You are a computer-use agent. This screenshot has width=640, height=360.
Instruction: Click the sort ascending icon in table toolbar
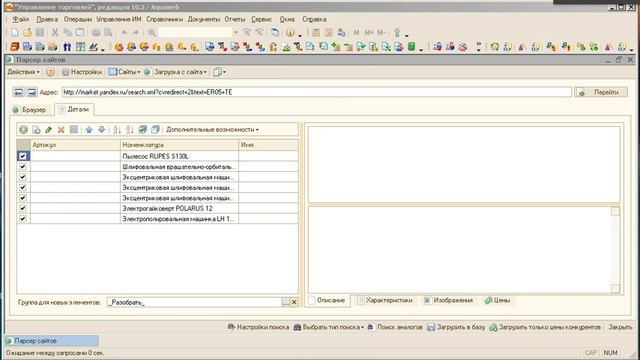coord(117,130)
